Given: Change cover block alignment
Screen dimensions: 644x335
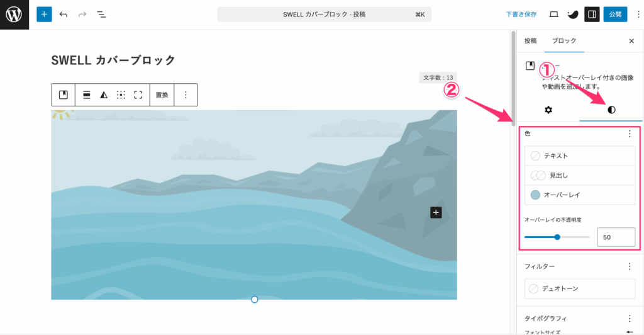Looking at the screenshot, I should tap(87, 95).
